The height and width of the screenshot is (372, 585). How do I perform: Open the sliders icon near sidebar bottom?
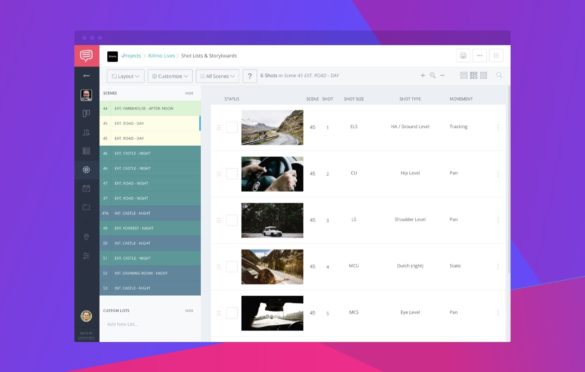(86, 256)
